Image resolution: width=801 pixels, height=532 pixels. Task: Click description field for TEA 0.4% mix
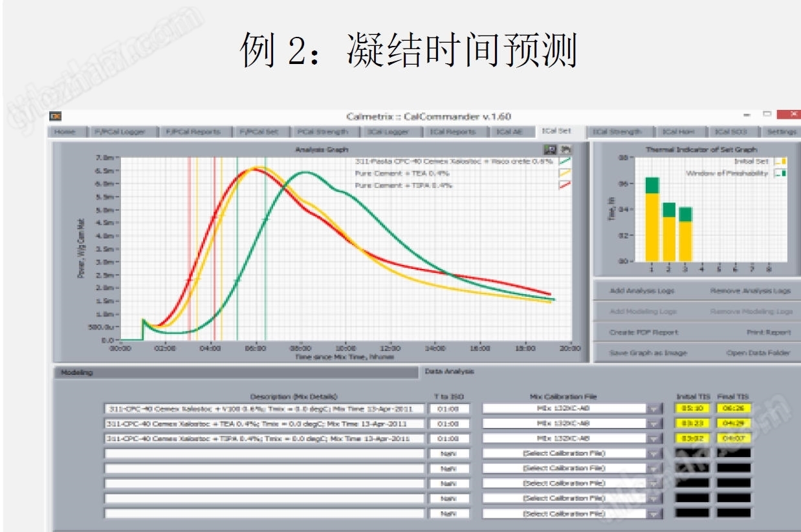(x=264, y=423)
